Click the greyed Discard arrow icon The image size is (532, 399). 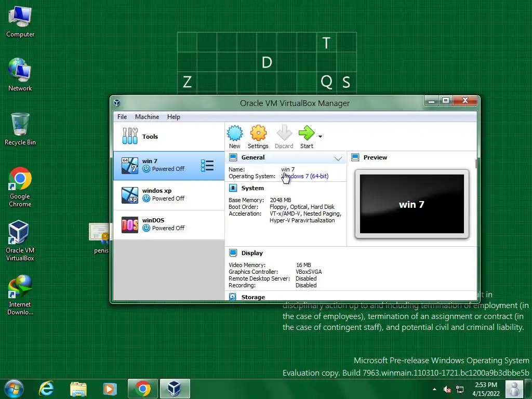[x=284, y=133]
